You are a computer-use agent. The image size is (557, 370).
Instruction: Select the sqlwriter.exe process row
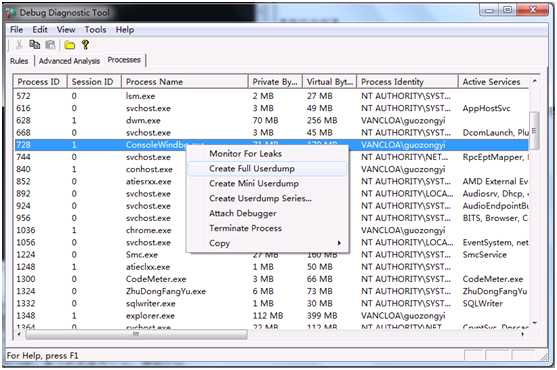tap(271, 304)
